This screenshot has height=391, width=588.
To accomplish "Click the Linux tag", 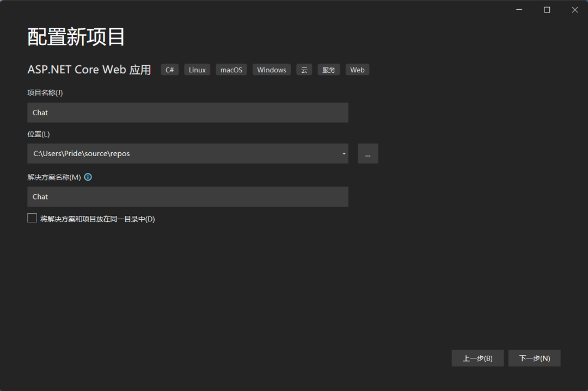I will [x=197, y=70].
